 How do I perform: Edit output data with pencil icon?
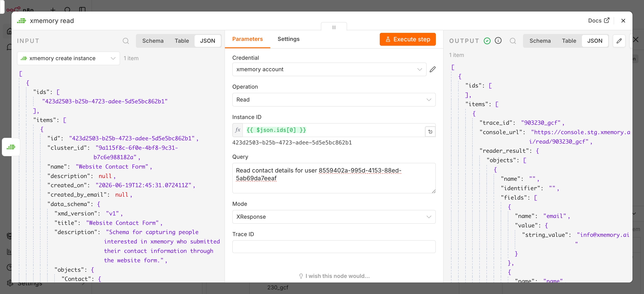point(619,41)
